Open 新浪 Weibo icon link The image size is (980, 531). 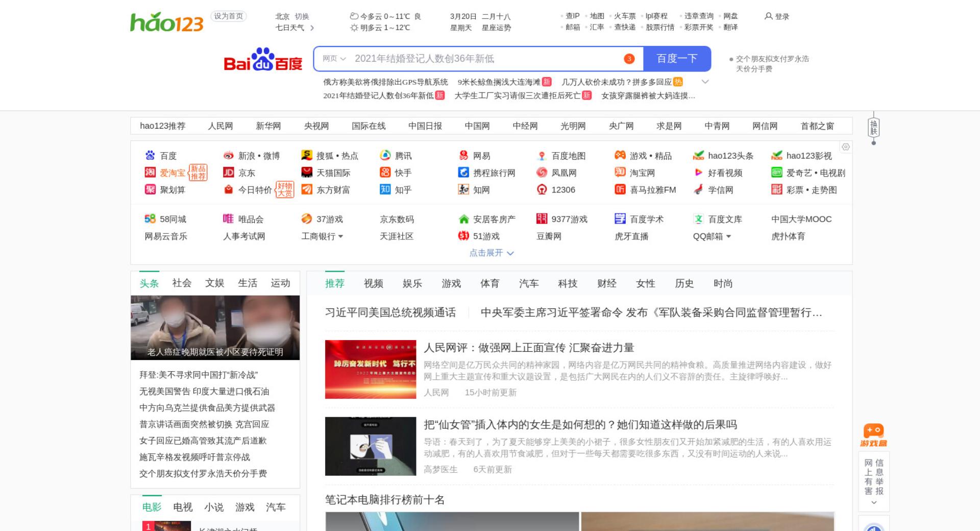[x=228, y=155]
